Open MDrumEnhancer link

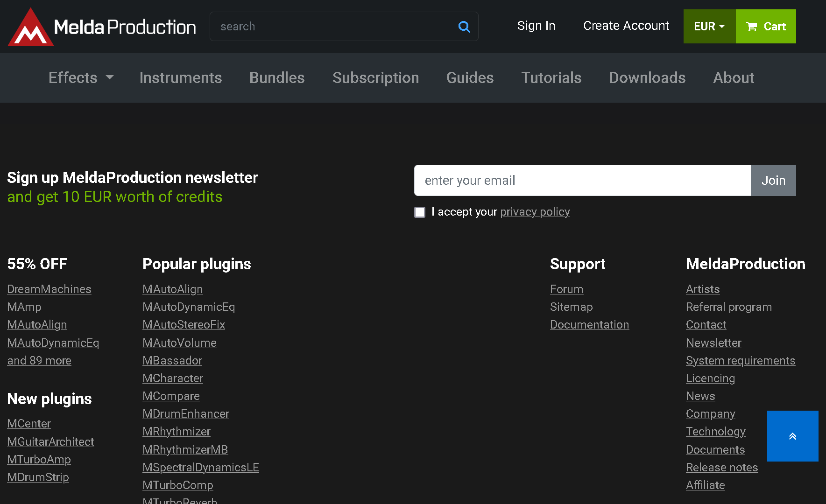(186, 414)
